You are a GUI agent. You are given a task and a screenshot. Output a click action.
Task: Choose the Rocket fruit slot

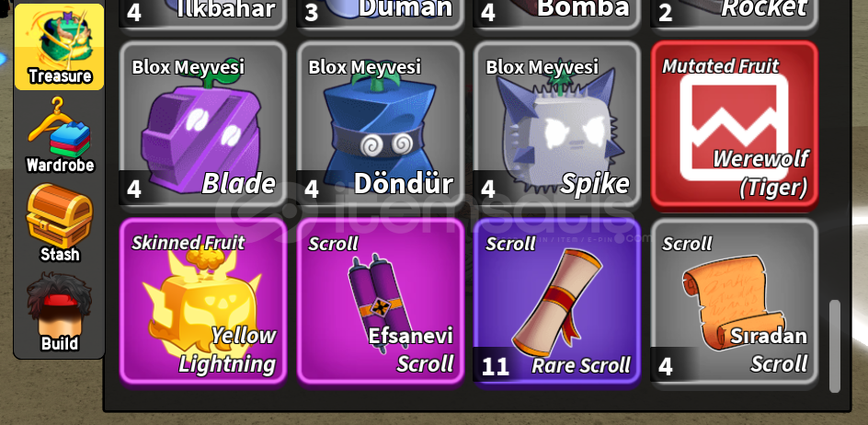coord(734,14)
